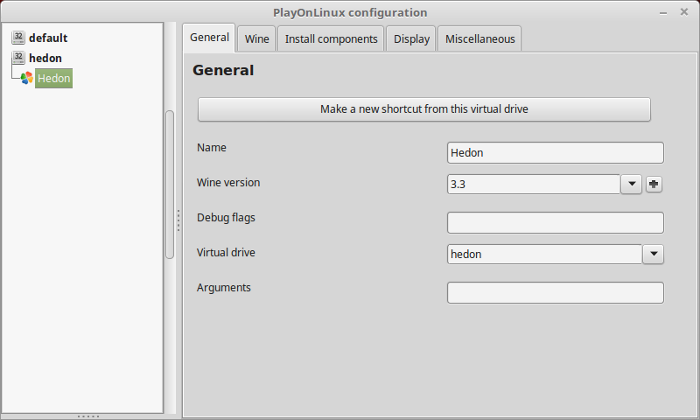Image resolution: width=700 pixels, height=420 pixels.
Task: Minimize the PlayOnLinux configuration window
Action: 663,13
